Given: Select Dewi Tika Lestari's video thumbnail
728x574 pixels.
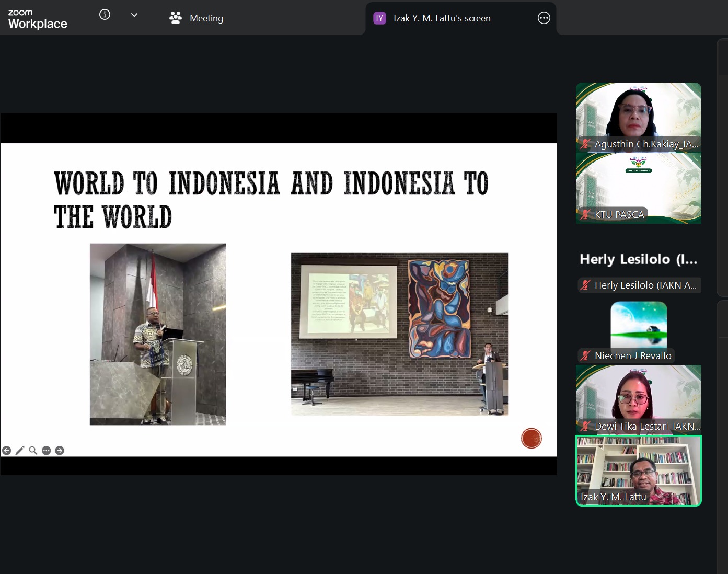Looking at the screenshot, I should pyautogui.click(x=639, y=399).
